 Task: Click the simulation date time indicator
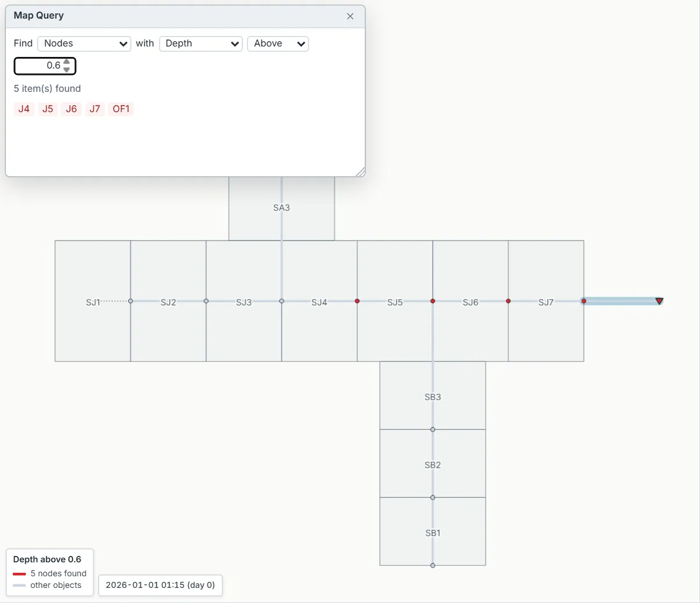pos(160,585)
